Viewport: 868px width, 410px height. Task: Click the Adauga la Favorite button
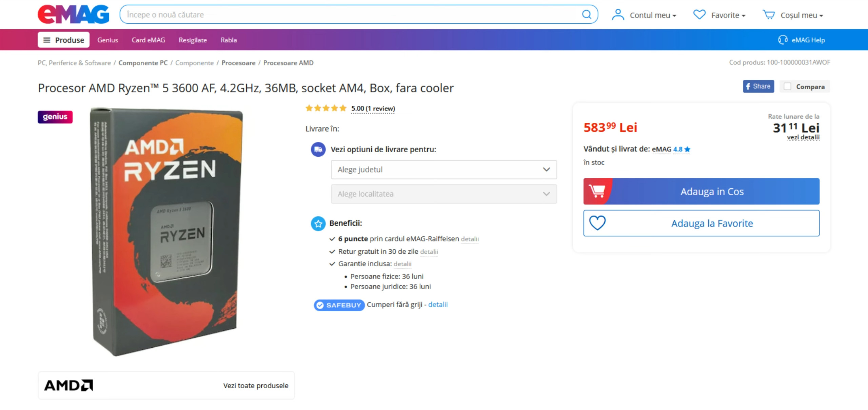click(x=701, y=223)
